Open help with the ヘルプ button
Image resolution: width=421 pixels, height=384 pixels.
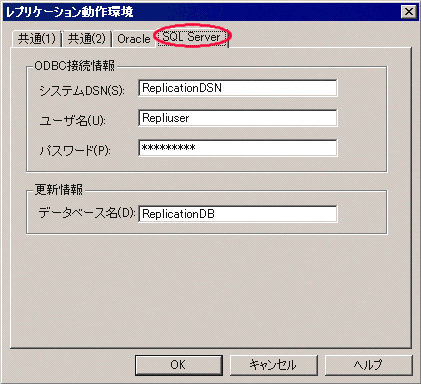(x=368, y=365)
